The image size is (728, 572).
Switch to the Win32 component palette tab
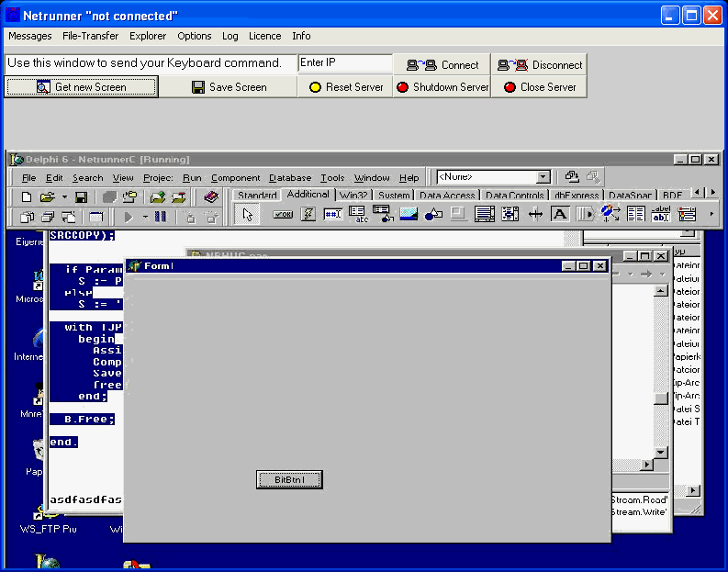[353, 195]
